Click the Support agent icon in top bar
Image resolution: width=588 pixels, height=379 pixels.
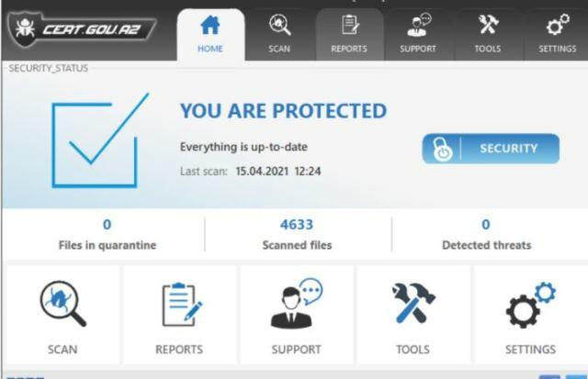(419, 25)
